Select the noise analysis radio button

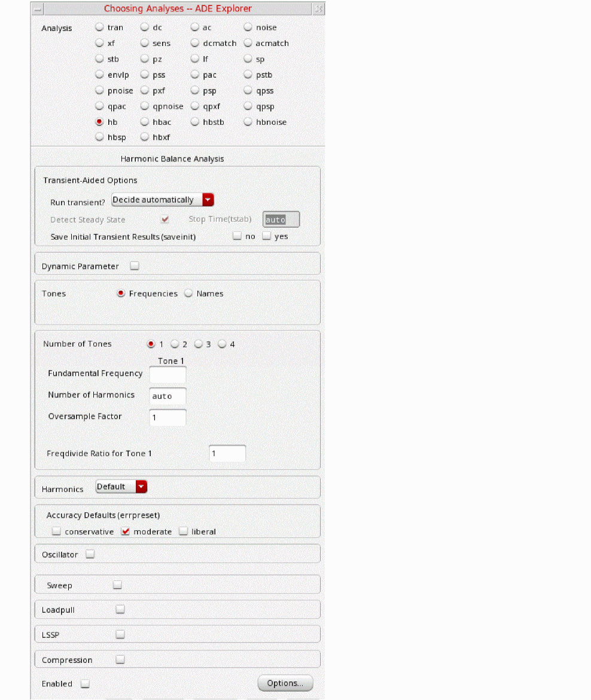coord(248,27)
